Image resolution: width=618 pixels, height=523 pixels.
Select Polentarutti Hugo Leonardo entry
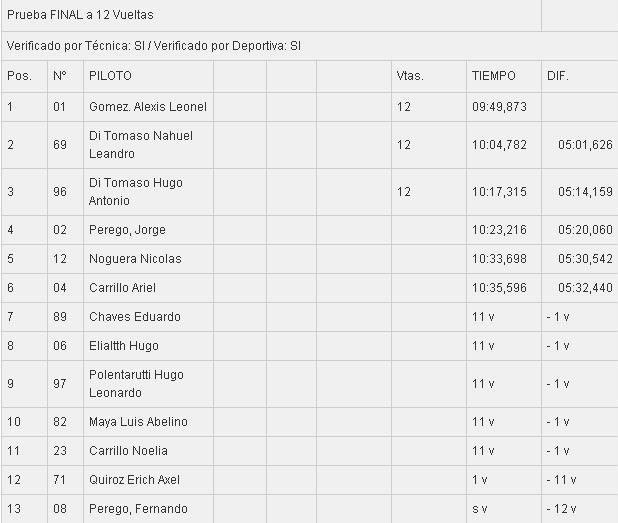pos(136,383)
